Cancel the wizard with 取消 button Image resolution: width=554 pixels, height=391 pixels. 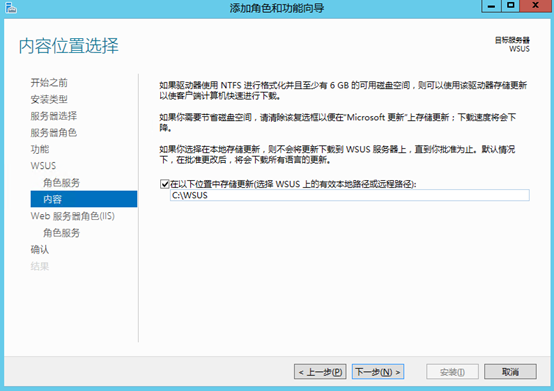[x=510, y=372]
